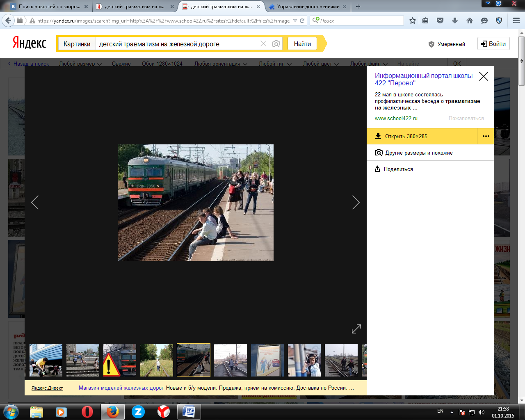Open the 'Магазин моделей железных дорог' ad
525x420 pixels.
pyautogui.click(x=121, y=388)
